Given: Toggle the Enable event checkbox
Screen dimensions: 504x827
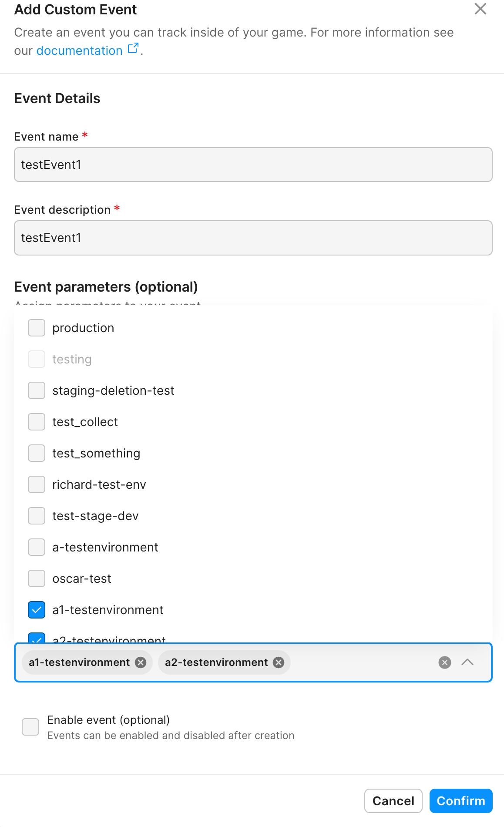Looking at the screenshot, I should (x=30, y=727).
